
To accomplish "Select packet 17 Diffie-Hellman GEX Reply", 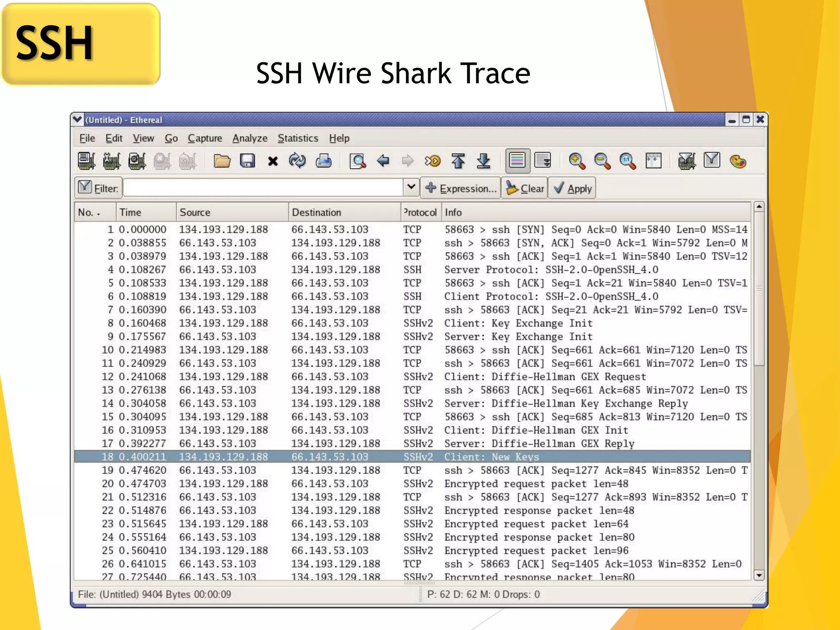I will (x=412, y=443).
